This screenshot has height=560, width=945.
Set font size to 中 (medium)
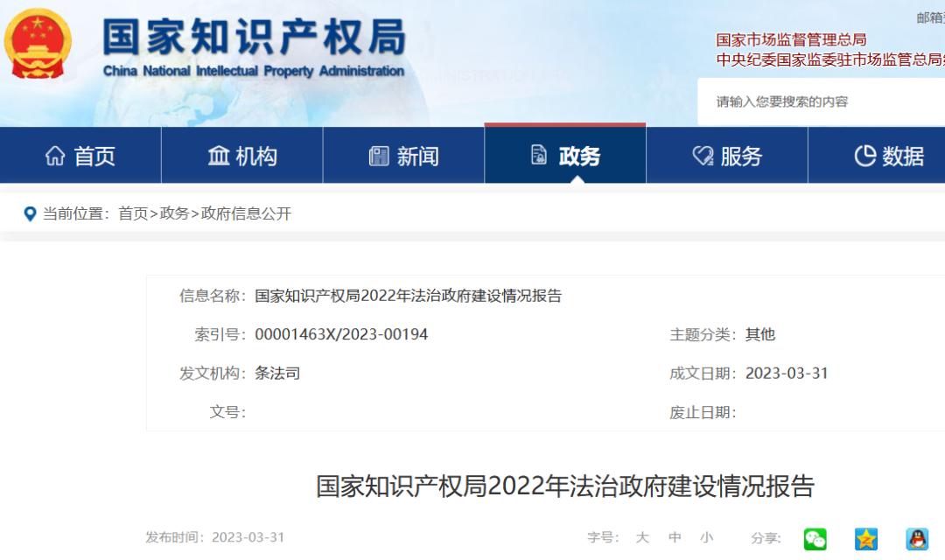click(x=675, y=538)
